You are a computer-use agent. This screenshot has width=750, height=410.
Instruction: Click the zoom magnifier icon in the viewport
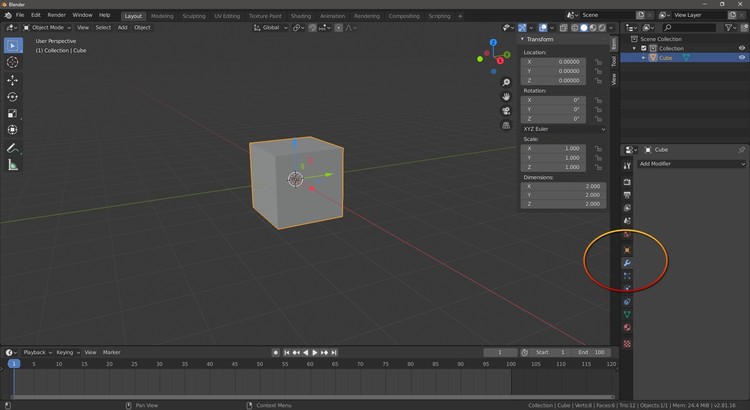click(507, 82)
